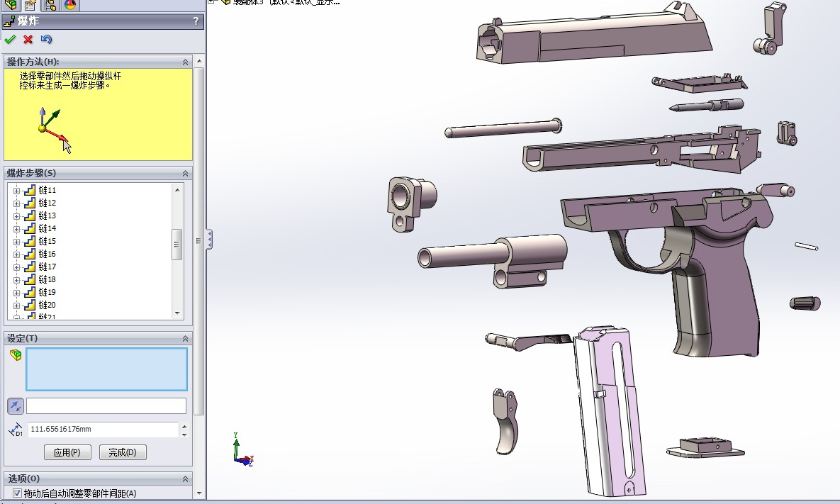Switch to the ConfigurationManager tab
Screen dimensions: 840x504
50,6
